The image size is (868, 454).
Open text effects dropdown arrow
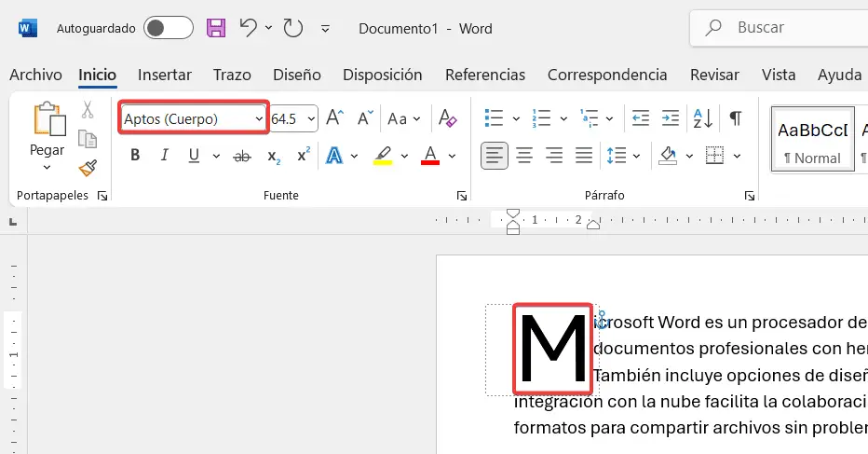click(x=354, y=157)
